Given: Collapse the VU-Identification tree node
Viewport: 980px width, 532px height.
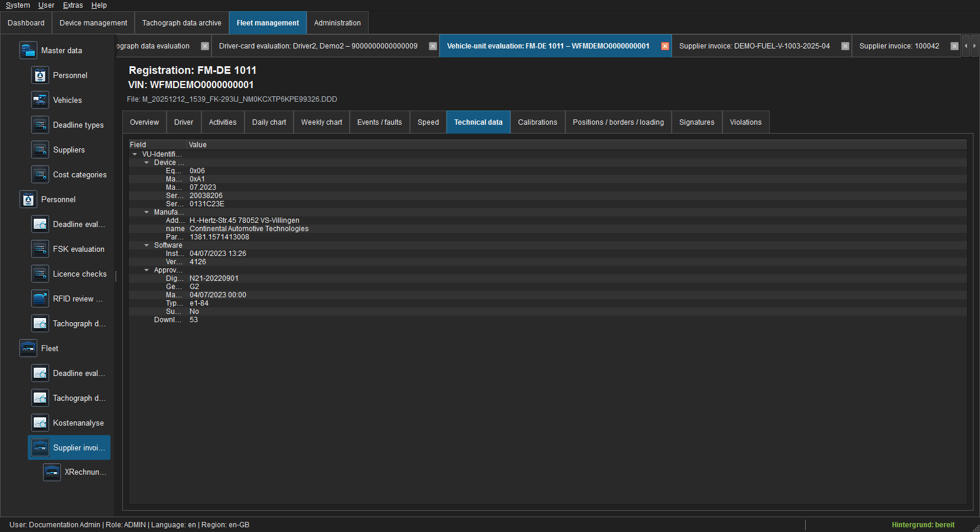Looking at the screenshot, I should pyautogui.click(x=135, y=154).
